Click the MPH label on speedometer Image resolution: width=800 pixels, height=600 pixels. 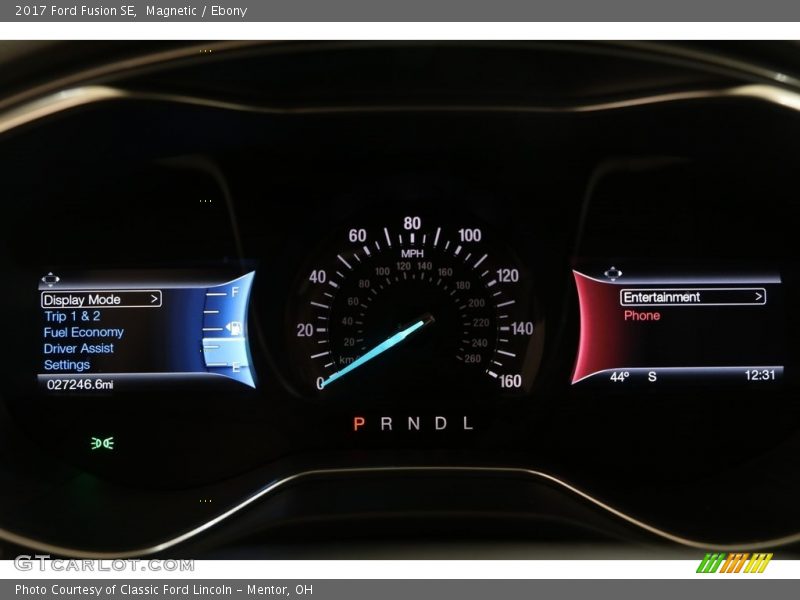click(412, 254)
